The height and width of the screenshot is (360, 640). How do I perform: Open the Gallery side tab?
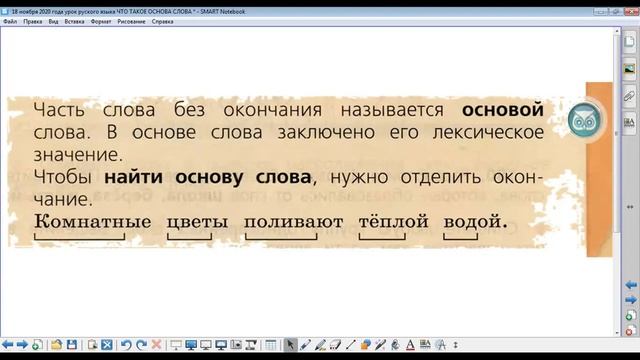coord(629,70)
